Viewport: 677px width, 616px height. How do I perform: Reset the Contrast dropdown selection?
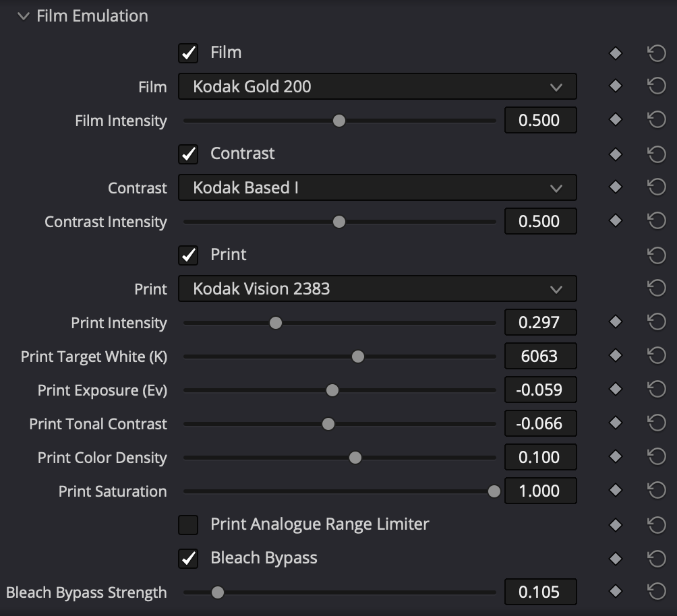click(x=657, y=187)
